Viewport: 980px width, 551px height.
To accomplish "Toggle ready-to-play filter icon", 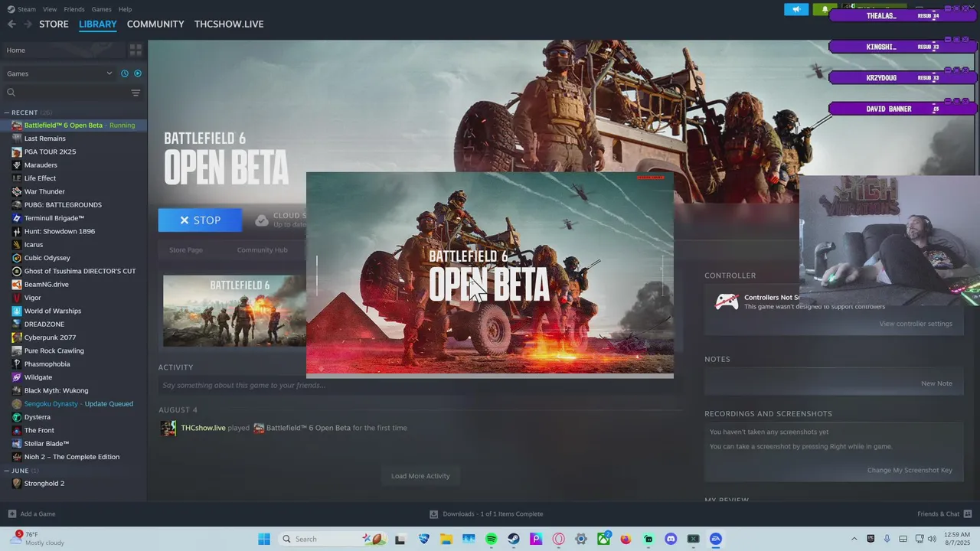I will click(138, 73).
